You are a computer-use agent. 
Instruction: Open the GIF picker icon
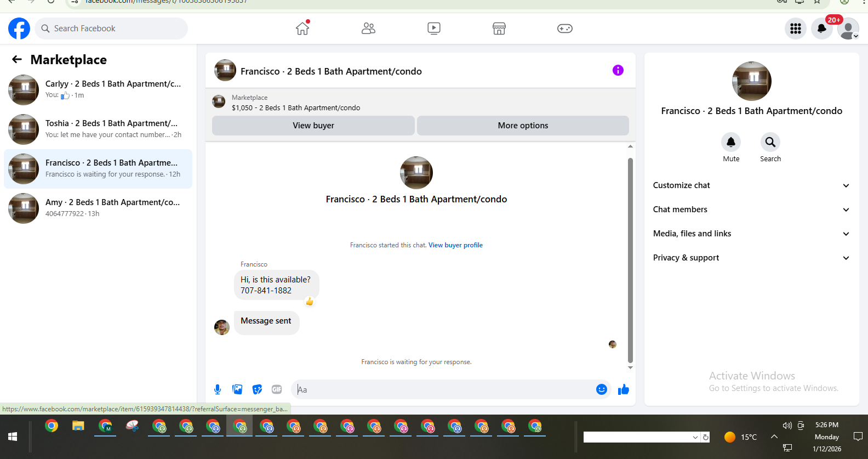click(277, 389)
